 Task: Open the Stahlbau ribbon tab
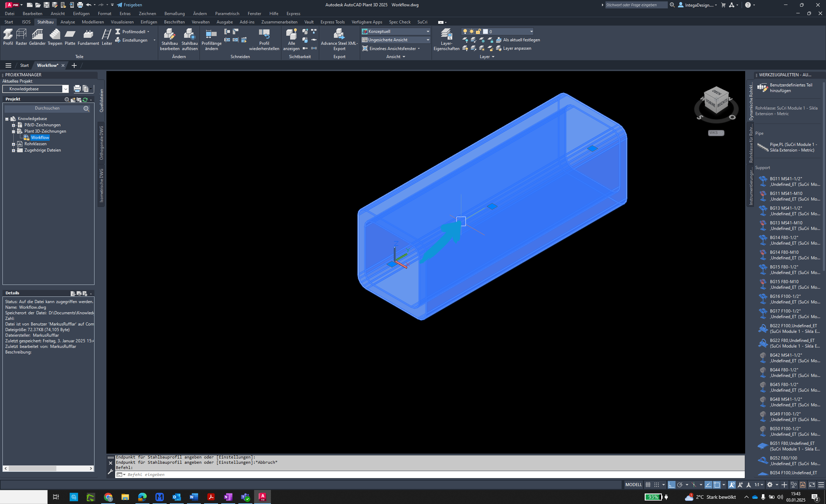point(45,22)
